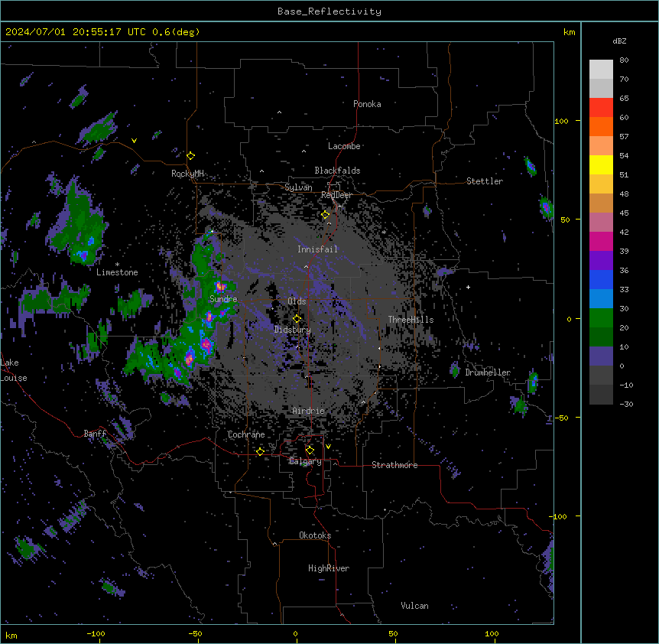Select the light grey 70-80 dBZ legend swatch
The width and height of the screenshot is (659, 644).
pos(601,70)
